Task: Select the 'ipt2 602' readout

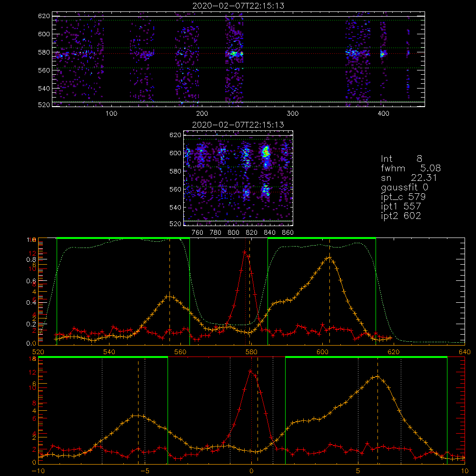Action: click(x=401, y=216)
